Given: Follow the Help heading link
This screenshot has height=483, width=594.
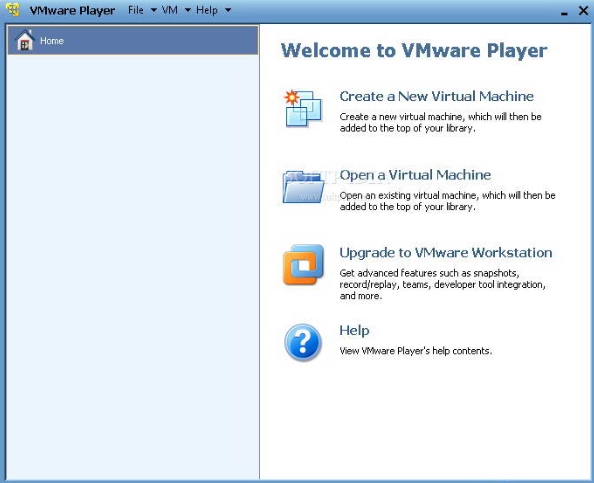Looking at the screenshot, I should pos(354,330).
